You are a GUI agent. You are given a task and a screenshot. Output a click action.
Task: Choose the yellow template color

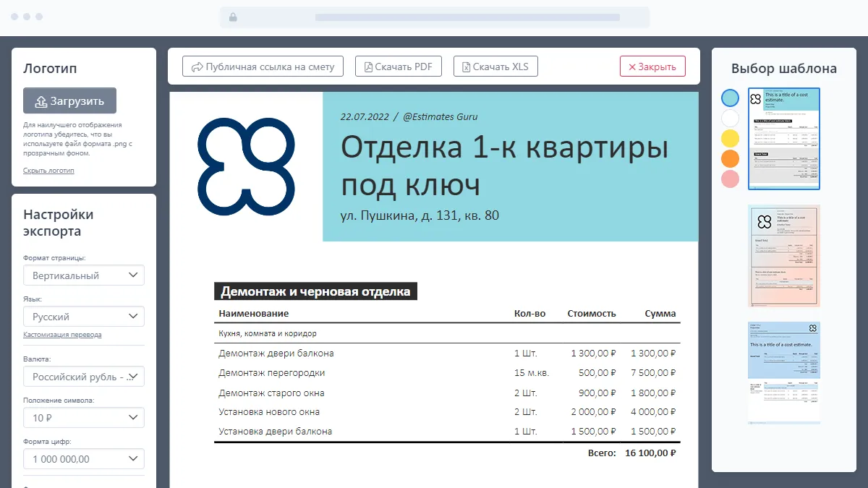pyautogui.click(x=731, y=138)
